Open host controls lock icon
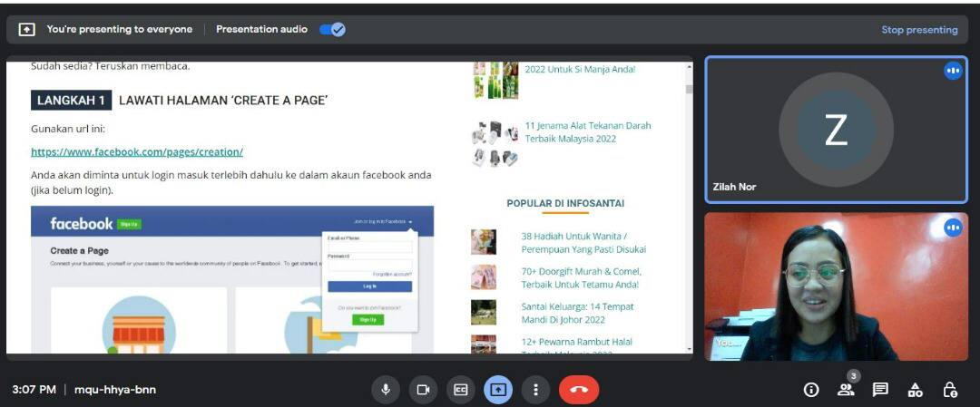 [949, 390]
